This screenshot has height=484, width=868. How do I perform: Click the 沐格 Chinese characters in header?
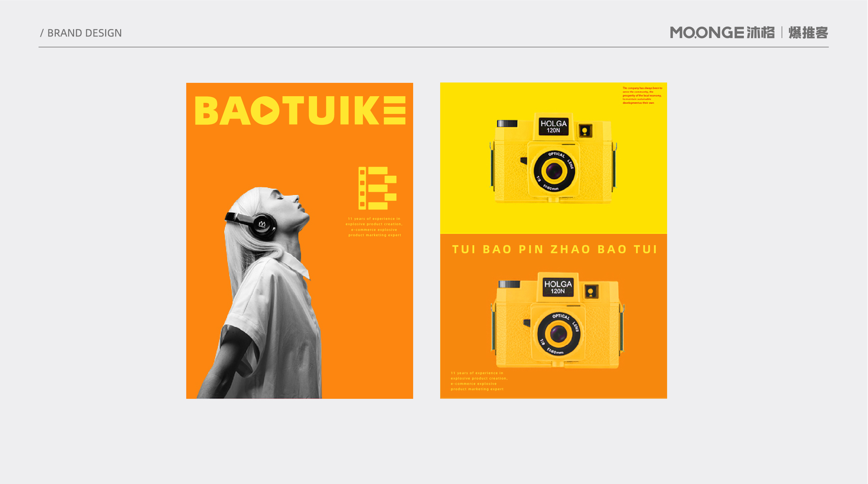pyautogui.click(x=761, y=33)
